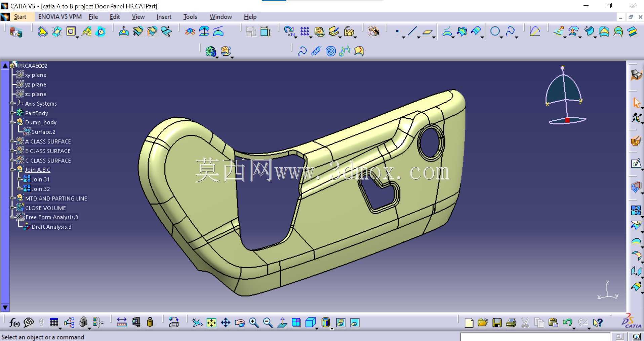Click the Save disk icon

point(497,323)
